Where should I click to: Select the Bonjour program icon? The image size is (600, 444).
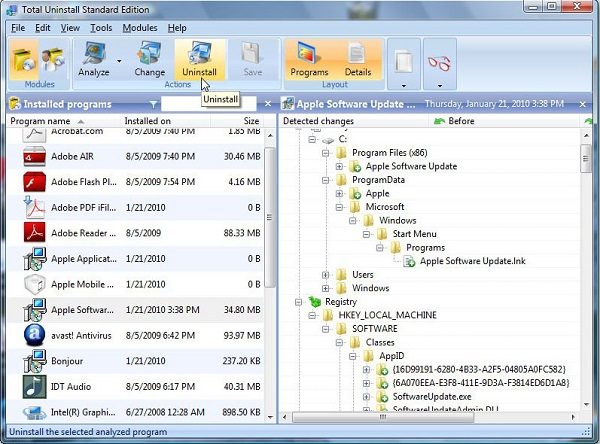pyautogui.click(x=34, y=361)
